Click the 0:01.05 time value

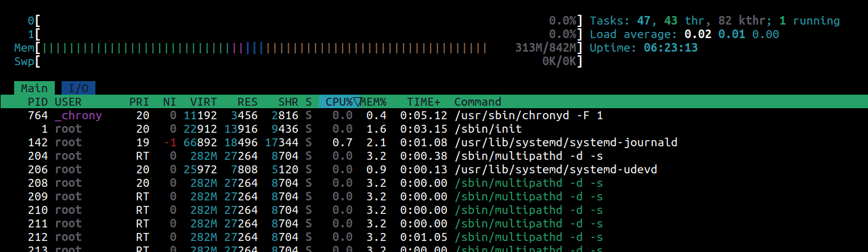coord(424,237)
